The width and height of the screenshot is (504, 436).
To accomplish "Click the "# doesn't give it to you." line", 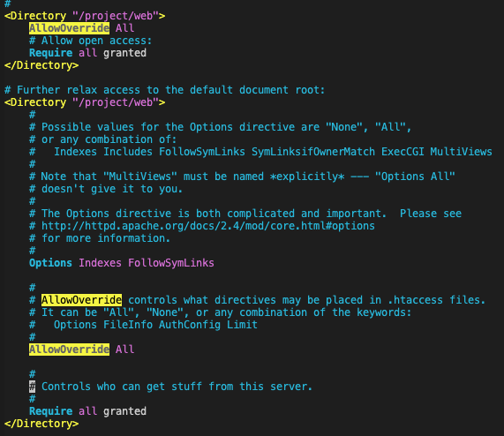I will tap(106, 189).
